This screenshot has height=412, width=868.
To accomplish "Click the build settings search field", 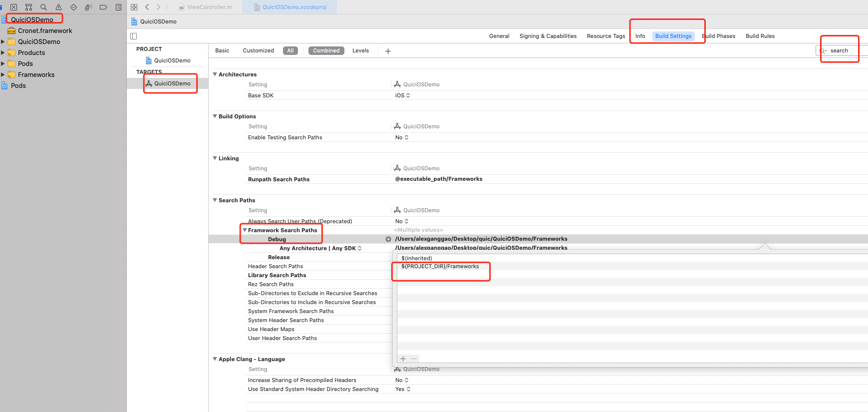I will [x=843, y=51].
